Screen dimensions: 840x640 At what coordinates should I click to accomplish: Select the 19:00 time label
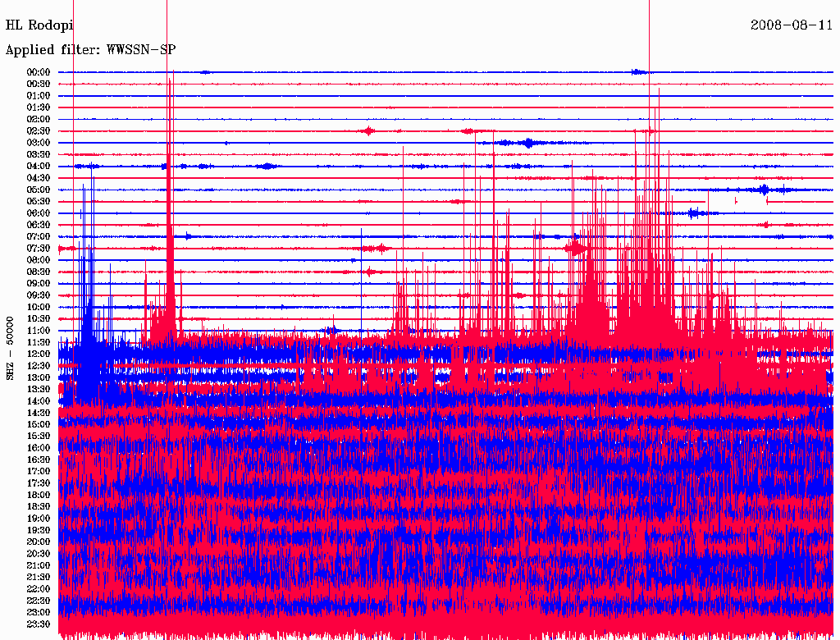click(x=39, y=519)
